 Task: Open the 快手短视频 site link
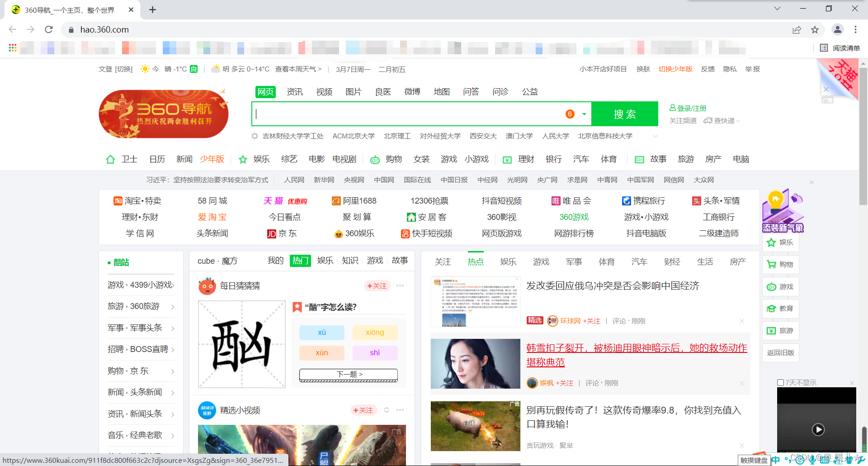427,233
